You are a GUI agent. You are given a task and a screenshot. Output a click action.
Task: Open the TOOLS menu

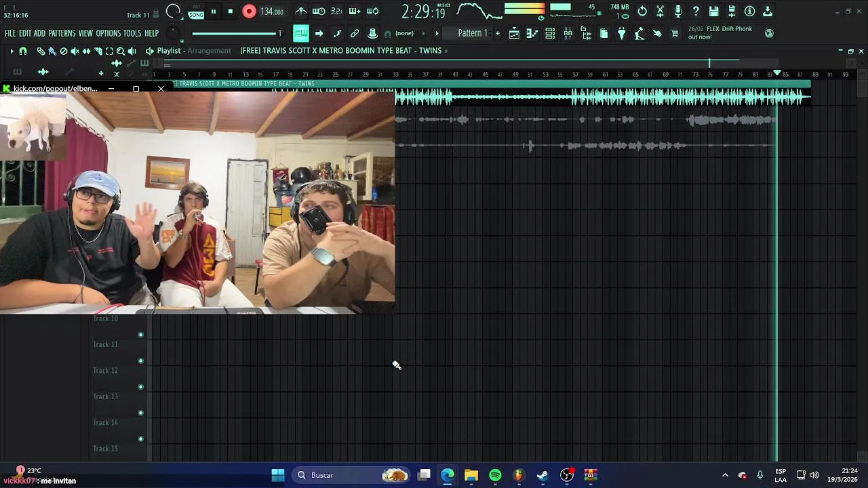(132, 33)
